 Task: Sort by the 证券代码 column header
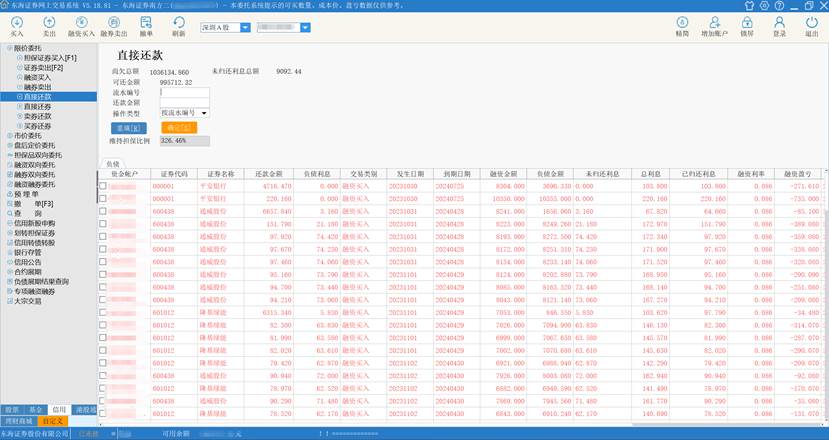[x=174, y=174]
